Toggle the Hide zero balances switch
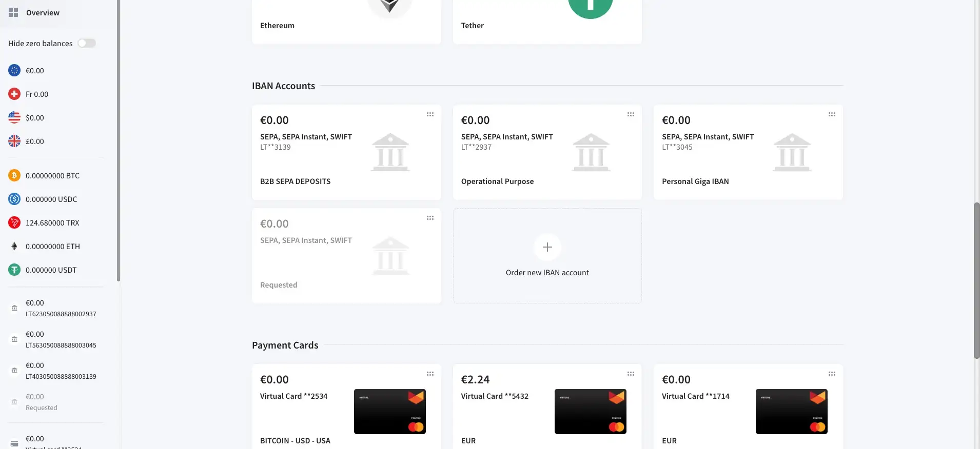Screen dimensions: 980x449 pyautogui.click(x=87, y=43)
